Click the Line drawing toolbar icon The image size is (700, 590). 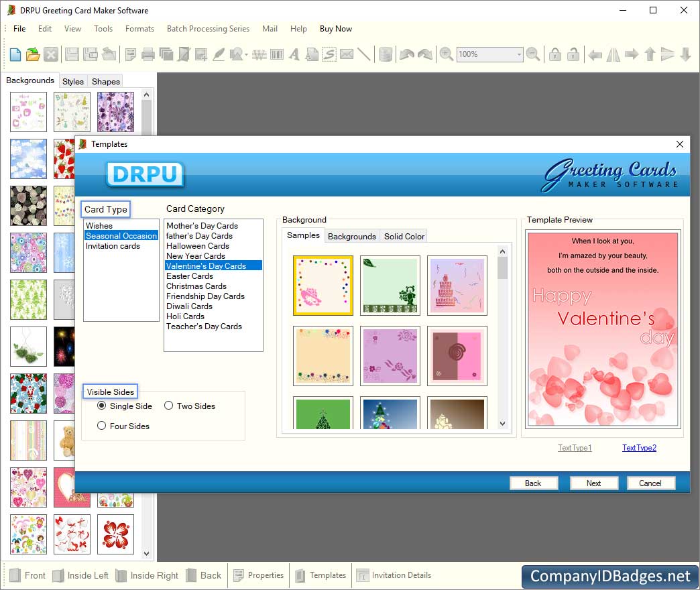pos(364,54)
